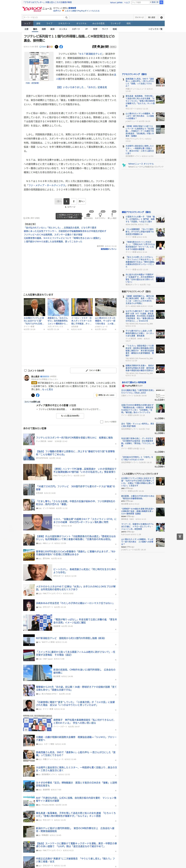Open the メガネのからぶきはやめて article
The height and width of the screenshot is (868, 186).
(x=76, y=588)
